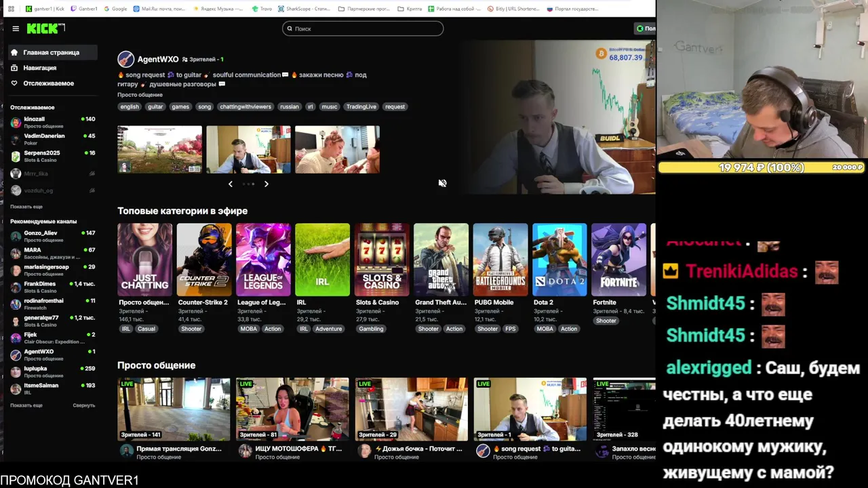The width and height of the screenshot is (868, 488).
Task: Open the Партнерские программы bookmarks folder
Action: point(363,9)
